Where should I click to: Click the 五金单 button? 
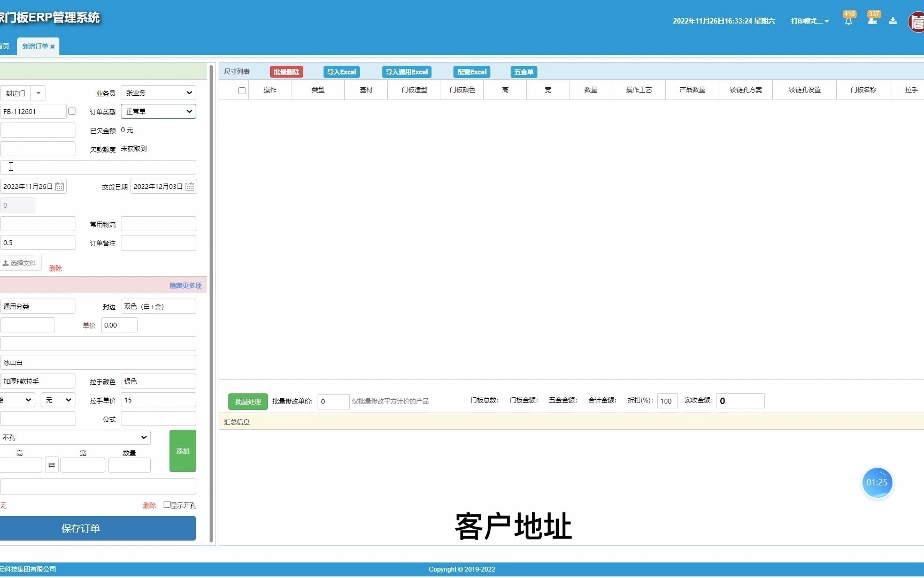523,72
